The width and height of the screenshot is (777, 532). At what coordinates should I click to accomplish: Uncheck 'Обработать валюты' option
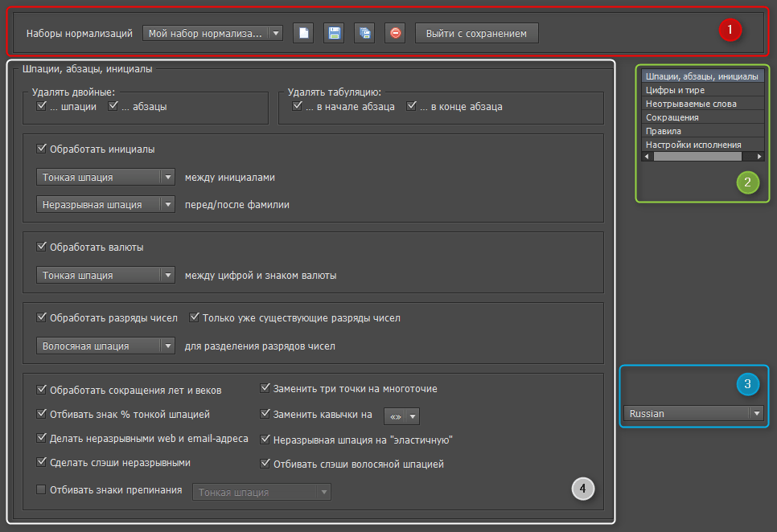[x=42, y=247]
